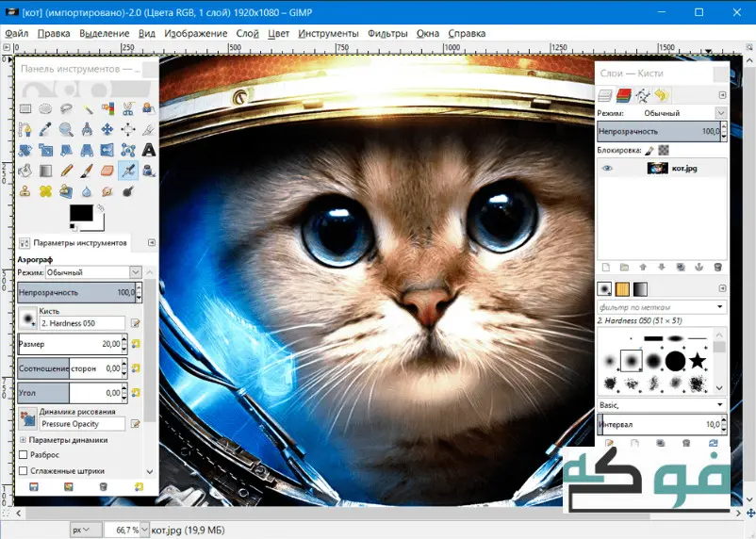756x539 pixels.
Task: Select the Dodge/Burn tool
Action: click(128, 191)
